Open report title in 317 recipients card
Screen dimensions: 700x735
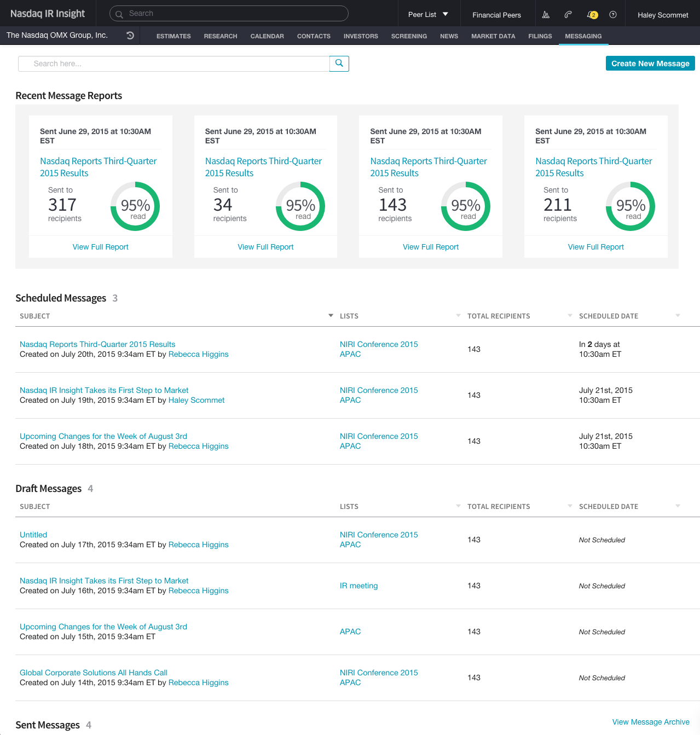pyautogui.click(x=99, y=167)
